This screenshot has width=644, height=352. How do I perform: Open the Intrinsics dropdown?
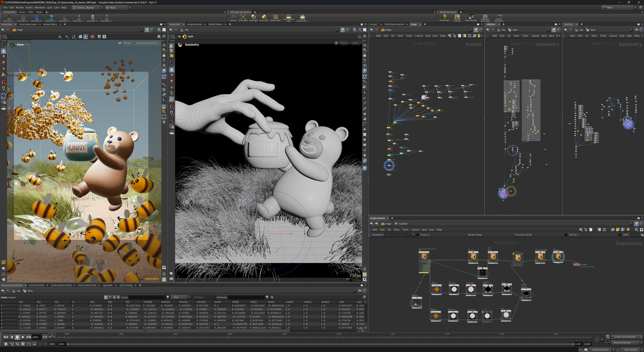(204, 297)
